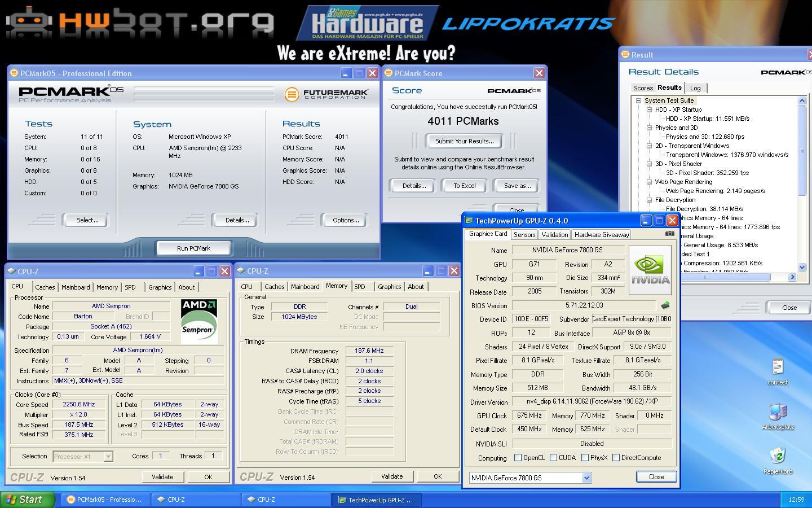This screenshot has width=812, height=508.
Task: Click the Windows Start button
Action: 27,500
